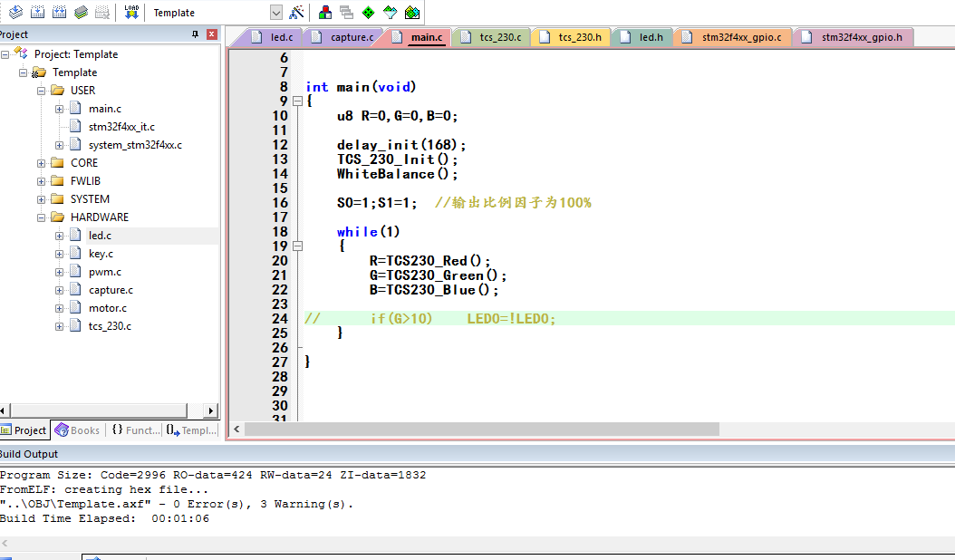Click the Batch build toolbar icon
This screenshot has width=955, height=560.
(x=81, y=12)
